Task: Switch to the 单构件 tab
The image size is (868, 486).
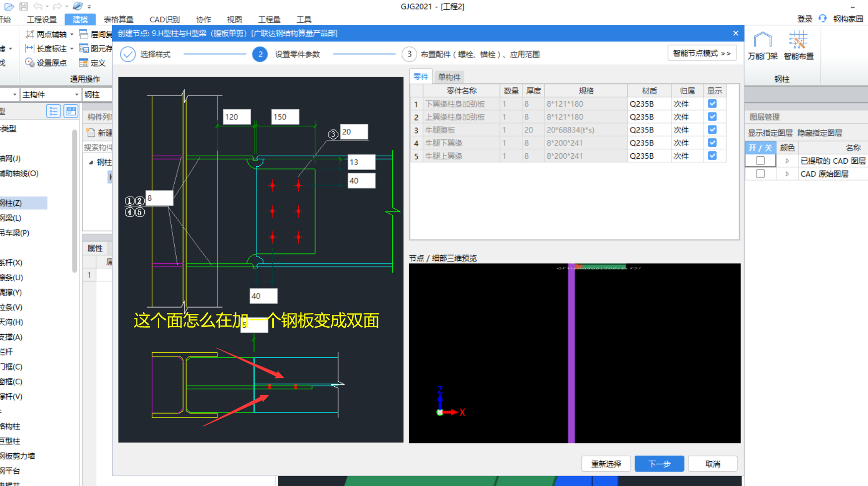Action: 449,77
